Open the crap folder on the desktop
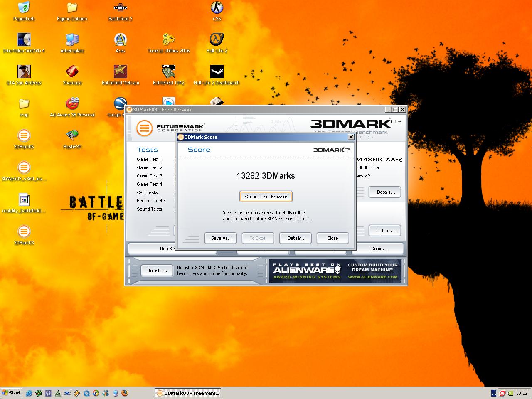Image resolution: width=532 pixels, height=399 pixels. 24,107
